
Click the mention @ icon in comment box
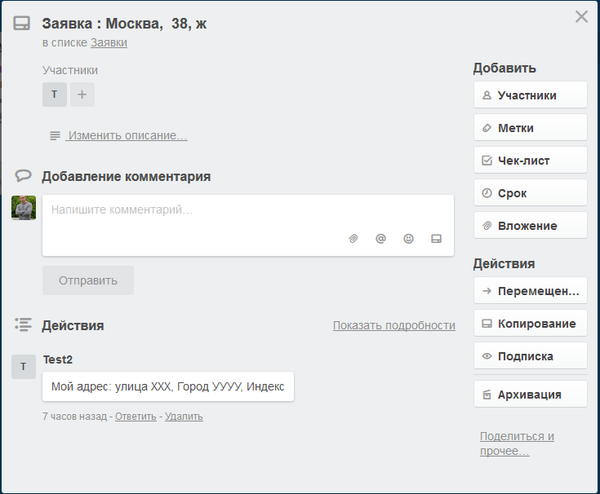pos(380,239)
